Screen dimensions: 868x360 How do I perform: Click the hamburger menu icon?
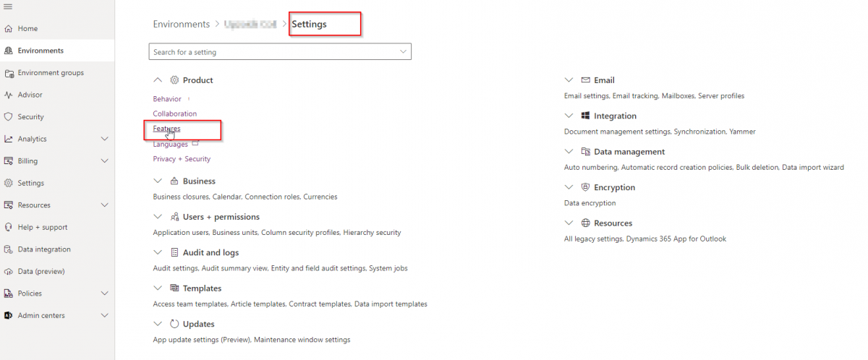click(x=8, y=7)
